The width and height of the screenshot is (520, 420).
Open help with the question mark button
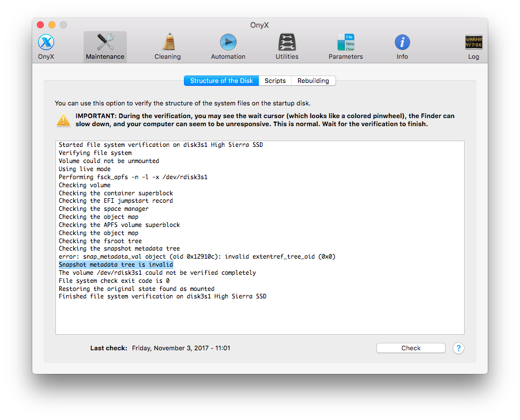pos(458,349)
